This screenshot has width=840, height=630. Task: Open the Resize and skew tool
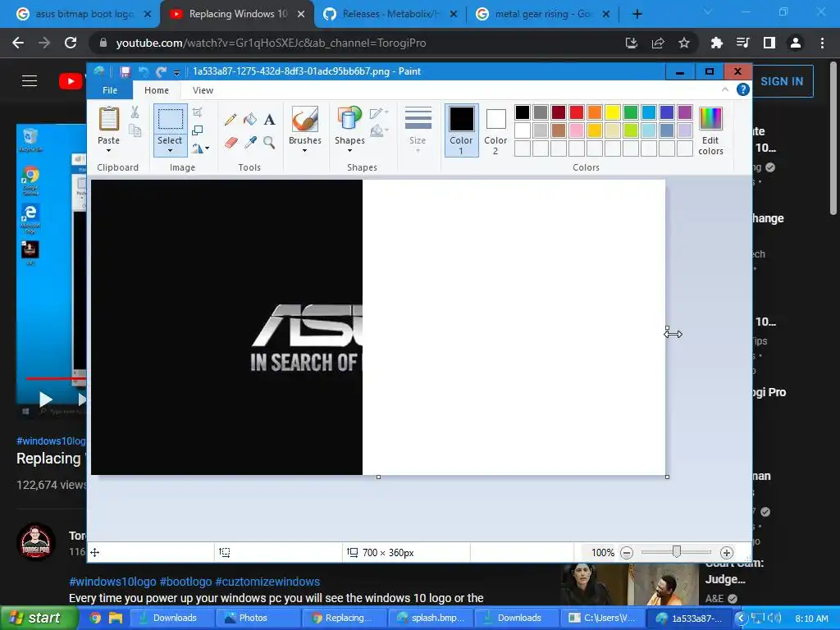point(197,130)
